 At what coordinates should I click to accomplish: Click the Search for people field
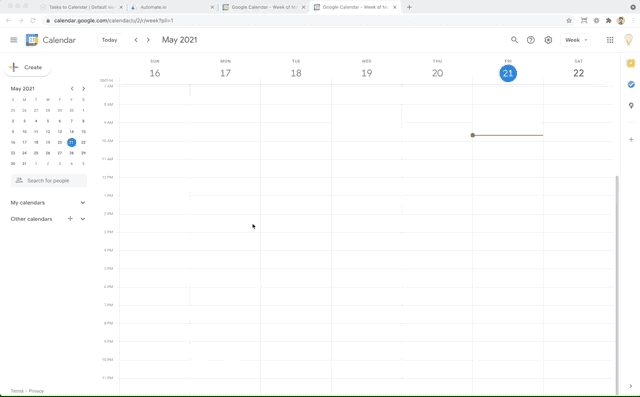pyautogui.click(x=49, y=180)
